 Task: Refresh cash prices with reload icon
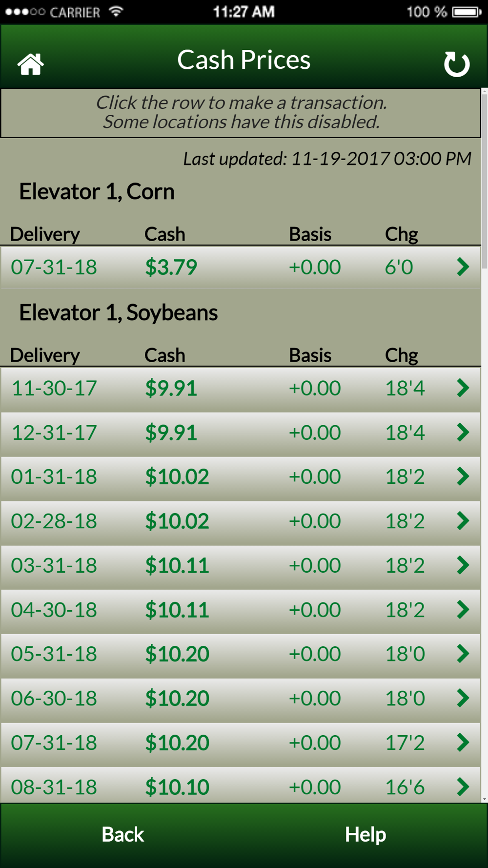pos(457,64)
